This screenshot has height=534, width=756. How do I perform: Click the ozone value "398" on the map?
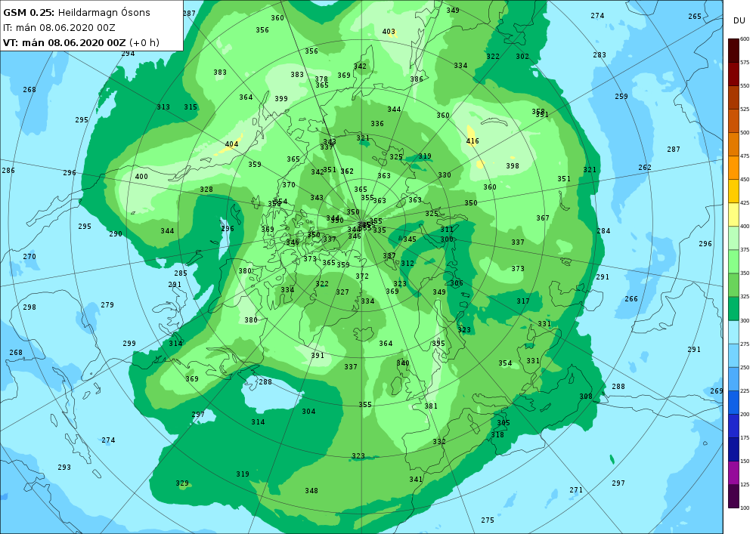(x=513, y=166)
